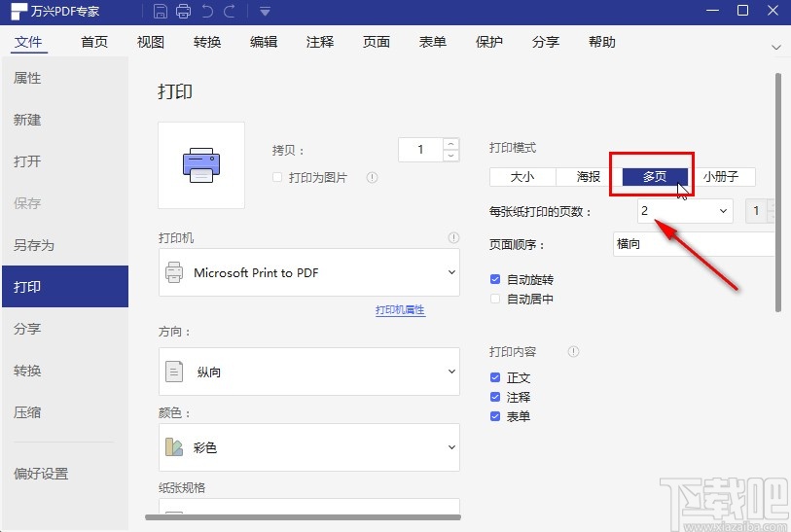Uncheck 注释 print content checkbox
Viewport: 791px width, 532px height.
click(x=495, y=397)
